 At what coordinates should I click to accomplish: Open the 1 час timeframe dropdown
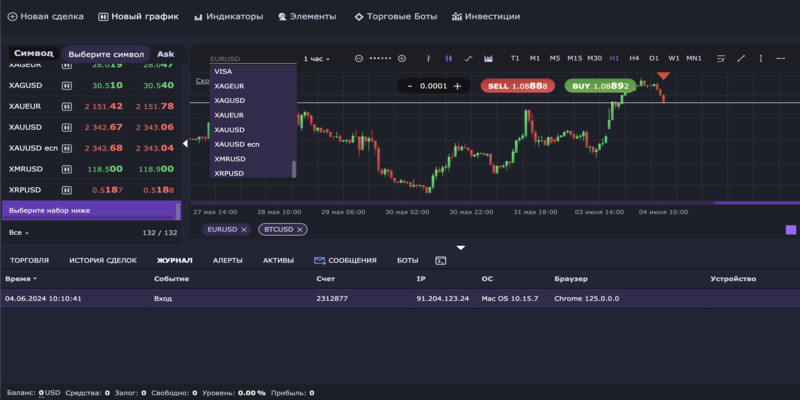316,59
